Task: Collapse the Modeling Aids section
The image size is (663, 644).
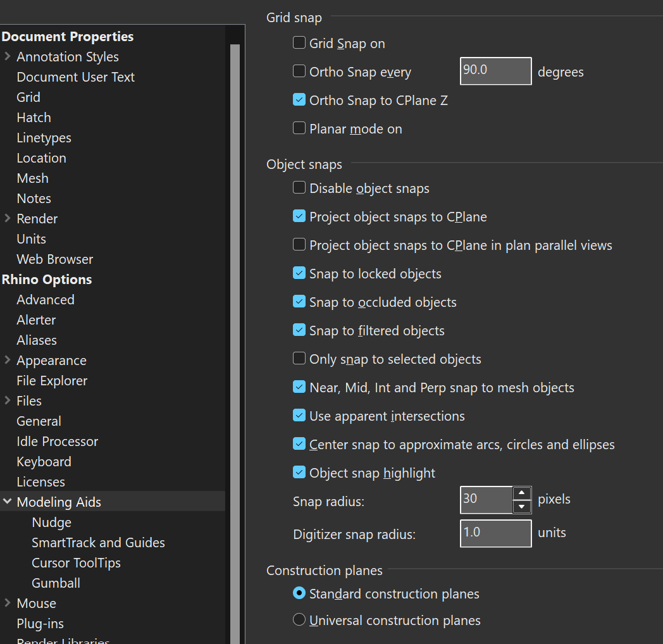Action: click(x=6, y=502)
